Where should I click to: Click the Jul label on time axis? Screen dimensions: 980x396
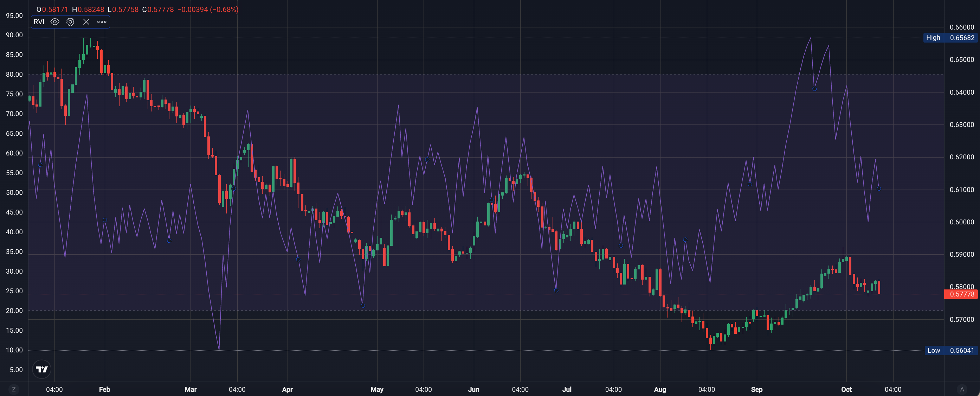567,389
